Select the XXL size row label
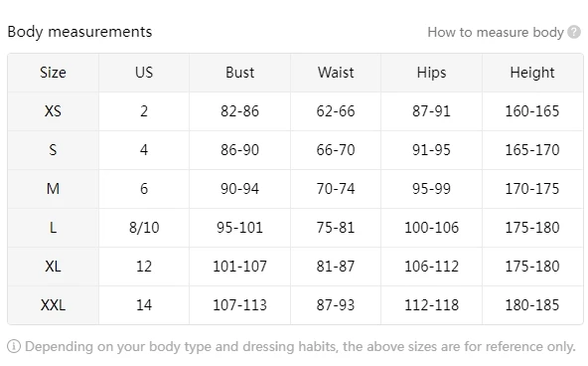 [x=53, y=304]
